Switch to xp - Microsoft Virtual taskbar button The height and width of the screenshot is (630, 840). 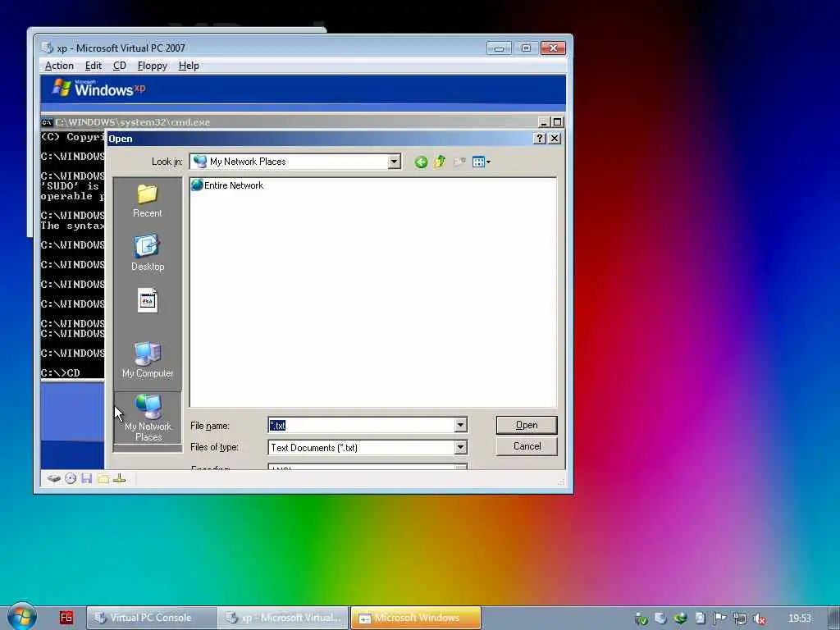click(283, 618)
